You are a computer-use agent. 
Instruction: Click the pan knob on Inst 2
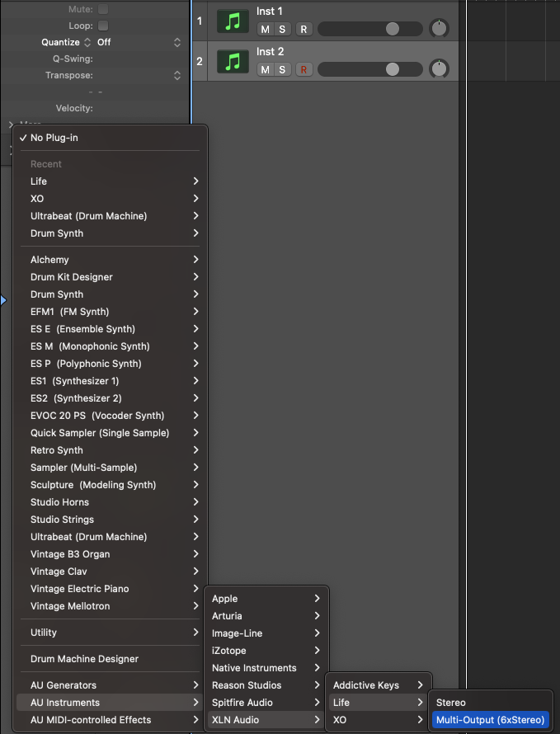click(439, 68)
